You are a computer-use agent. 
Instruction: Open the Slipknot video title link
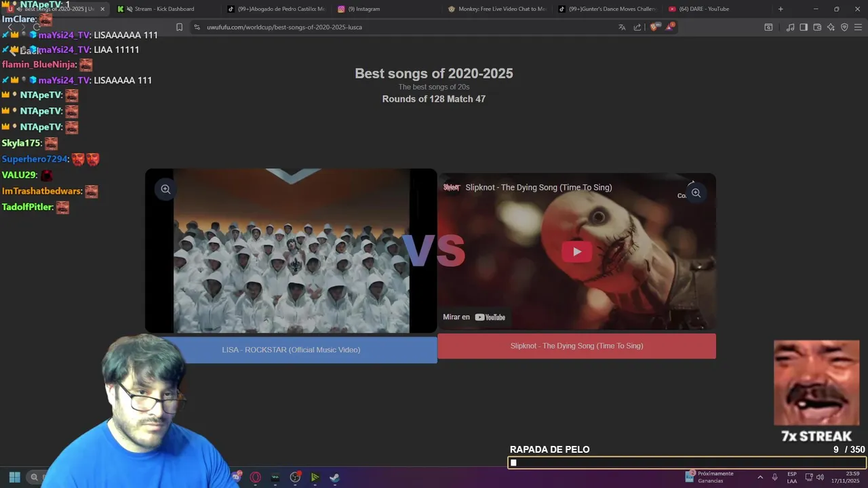coord(538,187)
